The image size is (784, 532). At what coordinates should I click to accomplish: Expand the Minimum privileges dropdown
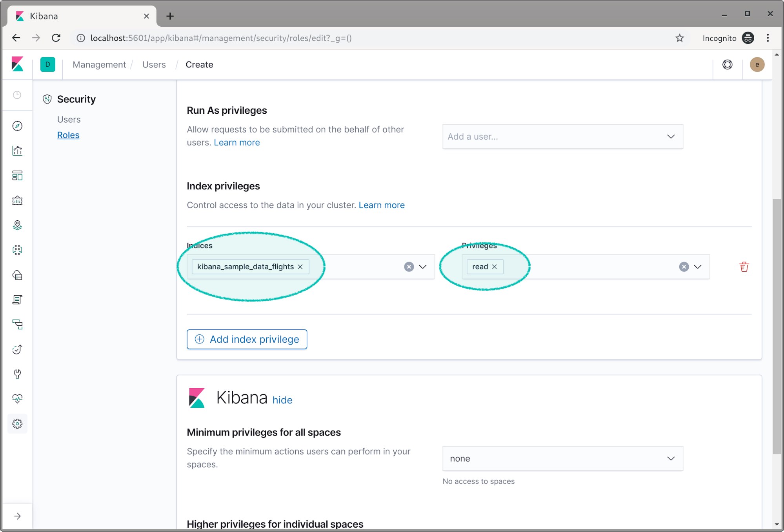(x=562, y=458)
